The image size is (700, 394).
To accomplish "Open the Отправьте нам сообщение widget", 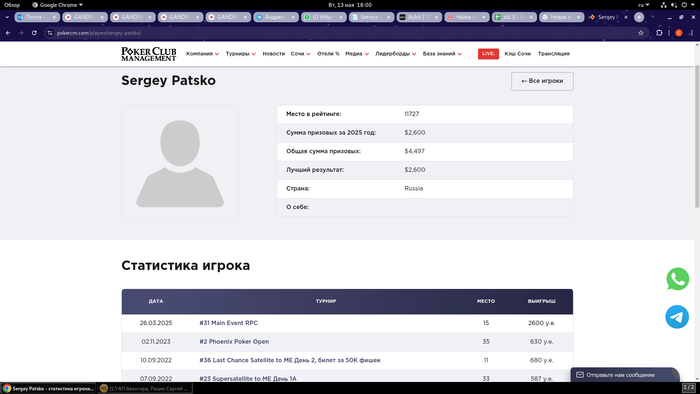I will pyautogui.click(x=625, y=375).
